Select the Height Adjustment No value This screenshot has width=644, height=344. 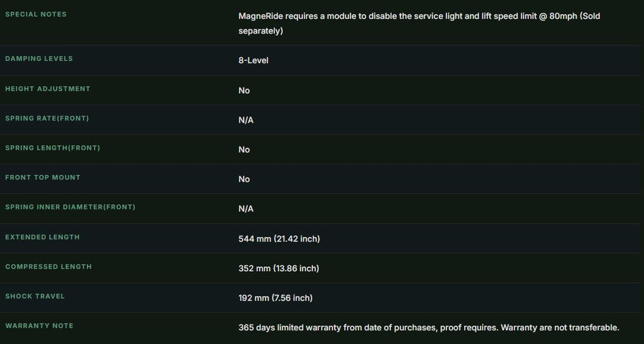coord(244,91)
